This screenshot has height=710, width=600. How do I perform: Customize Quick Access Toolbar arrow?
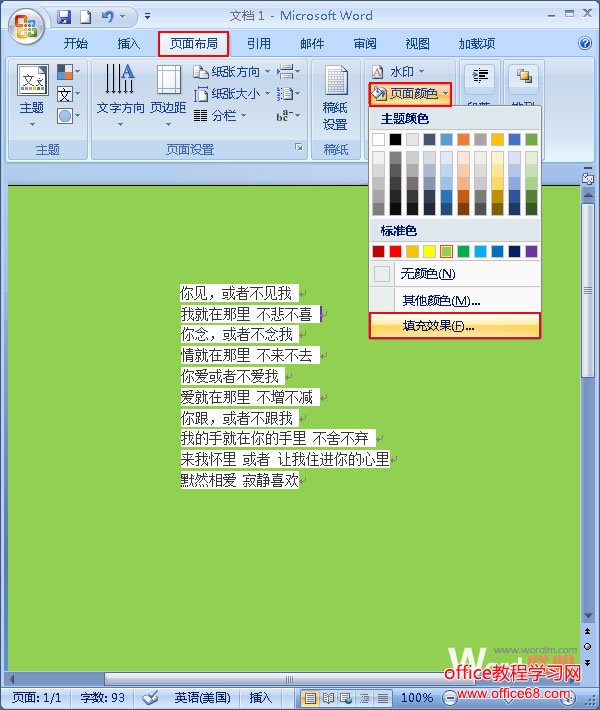pyautogui.click(x=147, y=17)
